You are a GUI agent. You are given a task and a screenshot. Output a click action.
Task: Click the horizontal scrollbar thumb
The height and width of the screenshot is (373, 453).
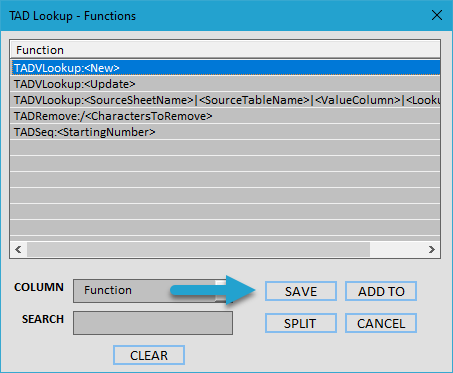(198, 249)
